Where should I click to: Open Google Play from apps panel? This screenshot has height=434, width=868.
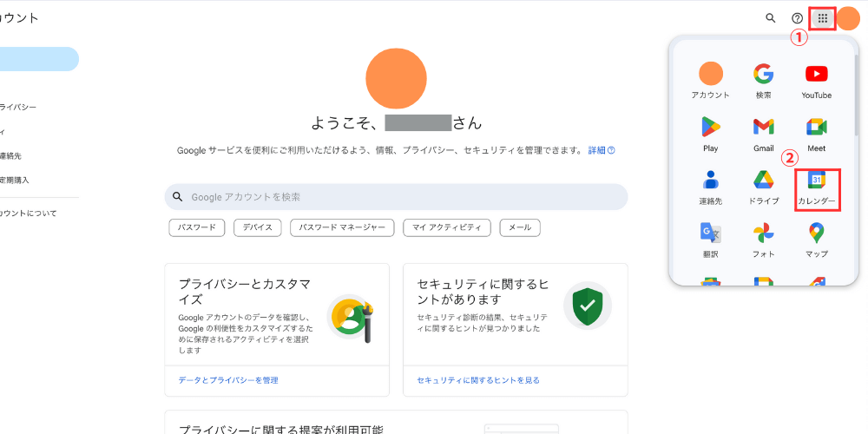tap(710, 134)
